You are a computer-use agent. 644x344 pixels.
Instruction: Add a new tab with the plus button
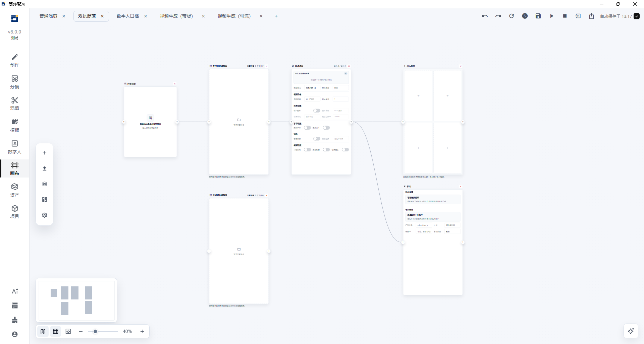276,16
